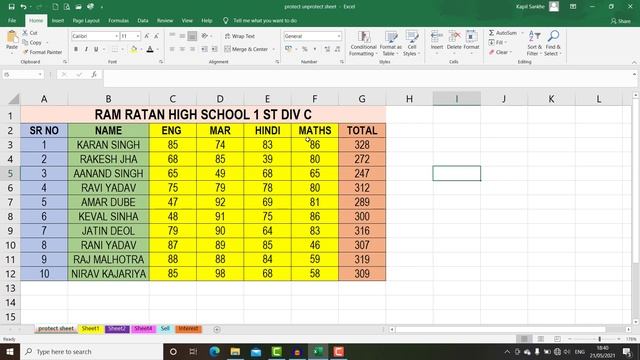Apply fill color to cell
This screenshot has height=360, width=640.
tap(133, 49)
